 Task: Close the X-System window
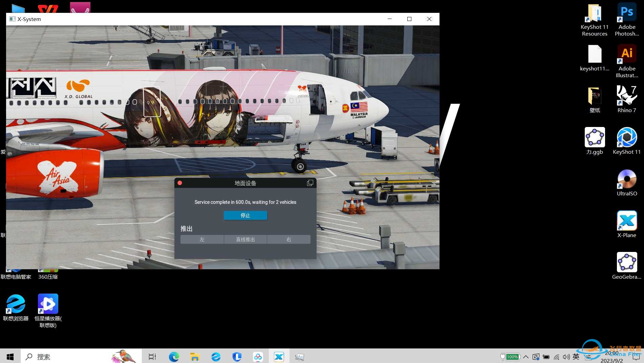click(x=429, y=19)
